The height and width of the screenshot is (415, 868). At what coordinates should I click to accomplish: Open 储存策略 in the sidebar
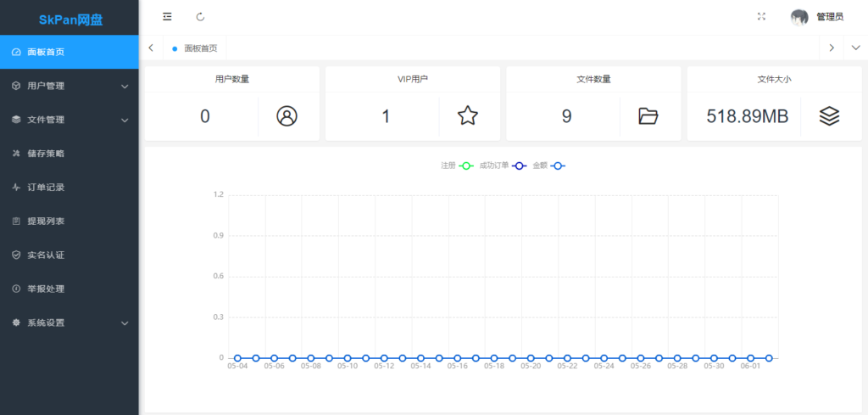(46, 154)
